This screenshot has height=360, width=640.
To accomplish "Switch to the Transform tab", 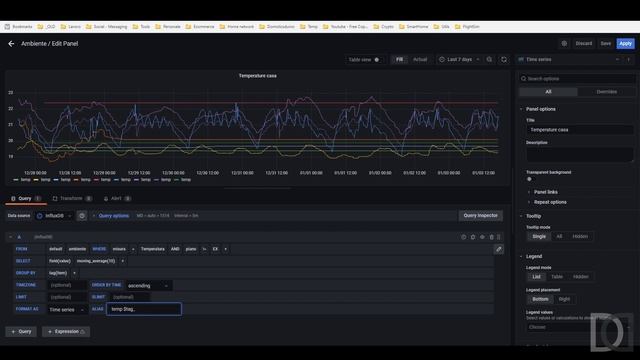I will coord(72,198).
